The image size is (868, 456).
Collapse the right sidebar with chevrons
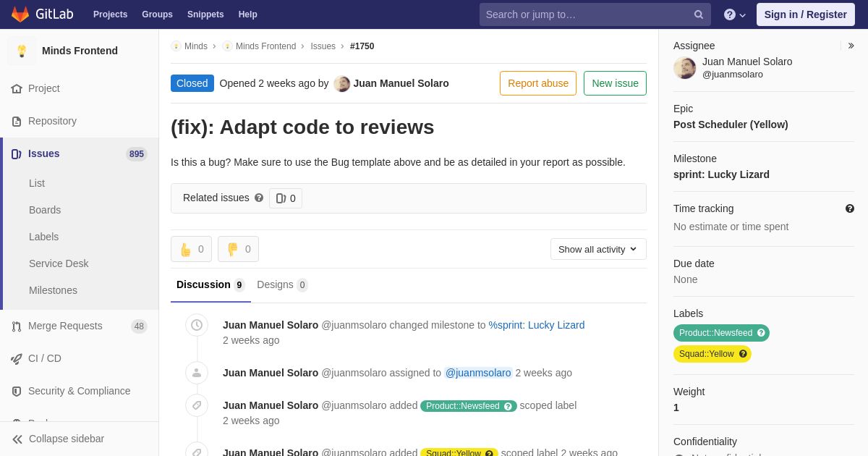(851, 46)
